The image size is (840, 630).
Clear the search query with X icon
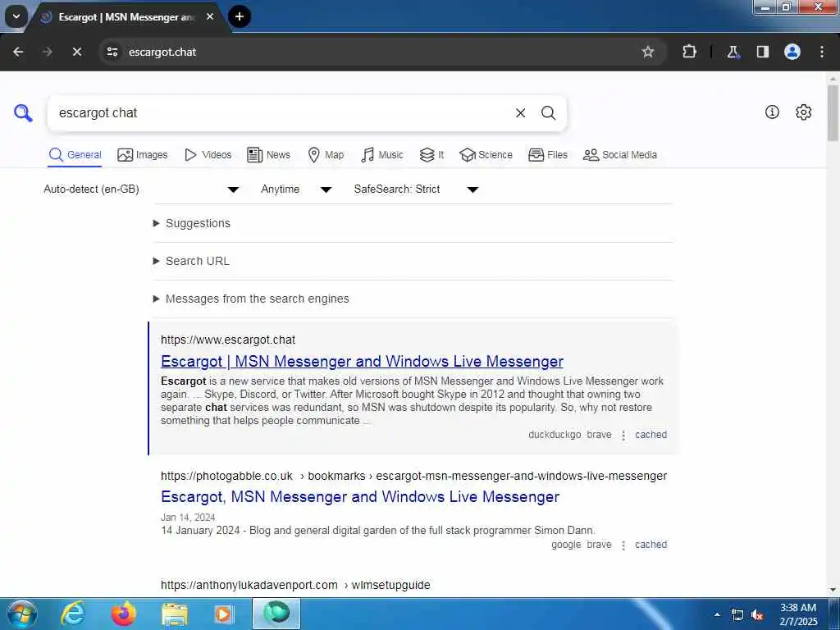520,113
